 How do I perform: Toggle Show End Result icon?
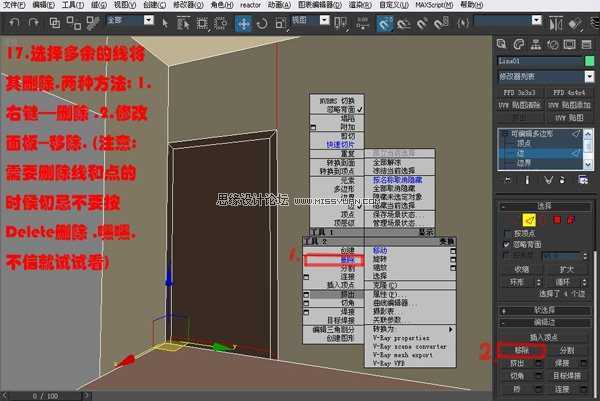point(527,180)
